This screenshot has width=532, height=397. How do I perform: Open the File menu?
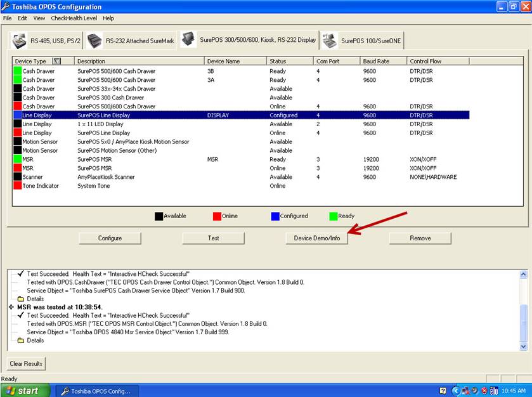8,18
